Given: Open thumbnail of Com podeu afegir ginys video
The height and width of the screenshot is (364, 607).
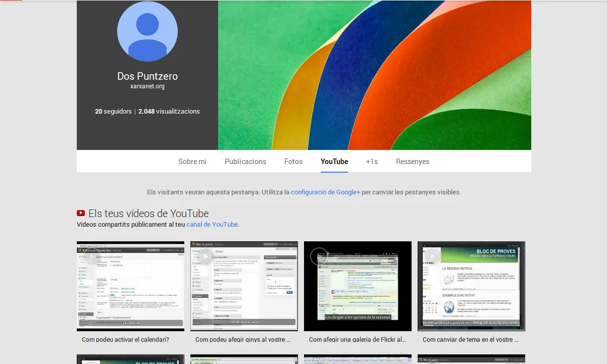Looking at the screenshot, I should click(244, 286).
